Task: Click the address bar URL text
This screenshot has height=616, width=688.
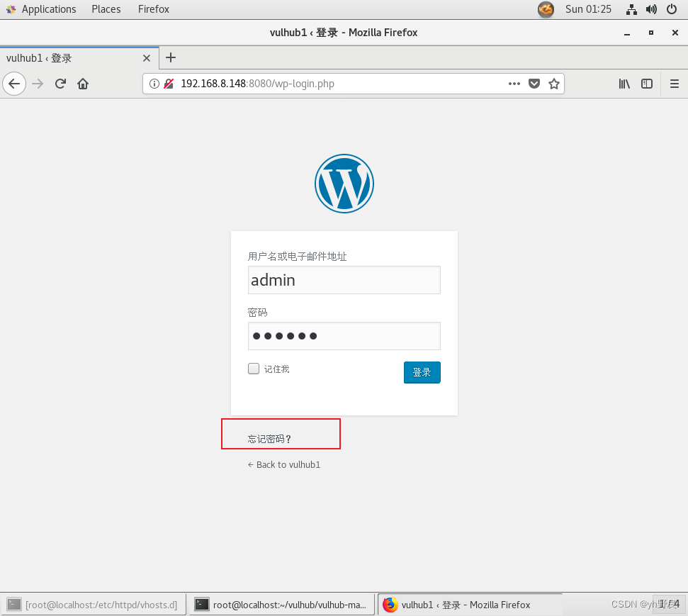Action: (258, 84)
